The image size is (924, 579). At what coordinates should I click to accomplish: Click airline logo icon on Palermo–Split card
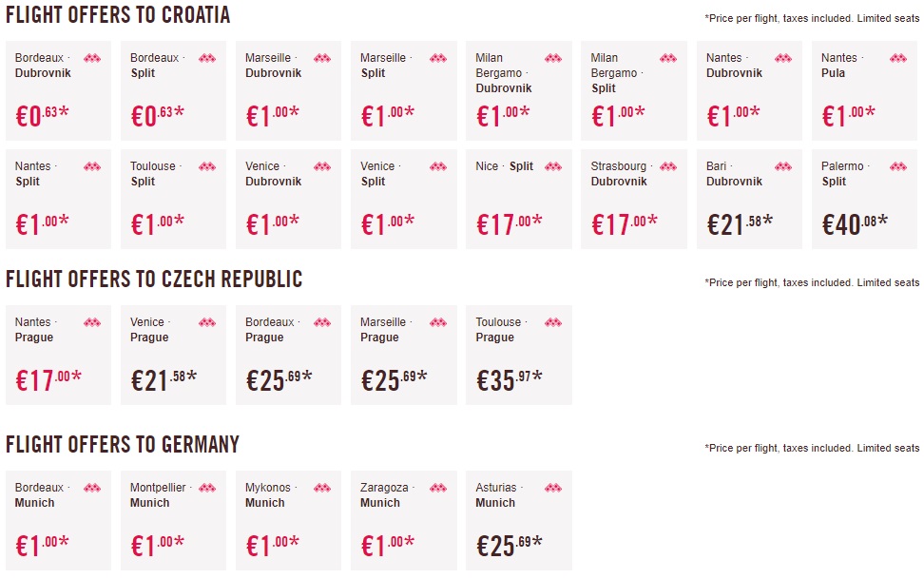898,166
